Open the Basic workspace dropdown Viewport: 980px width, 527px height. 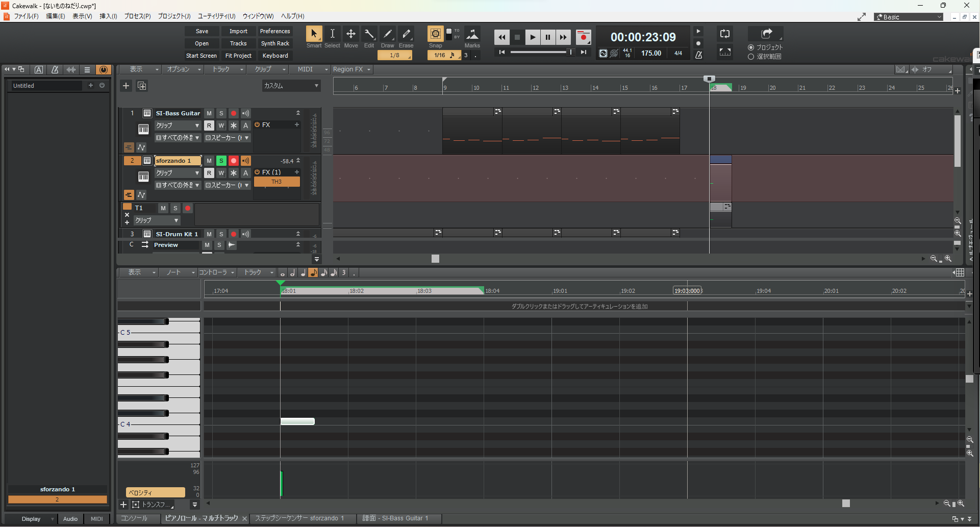coord(909,17)
